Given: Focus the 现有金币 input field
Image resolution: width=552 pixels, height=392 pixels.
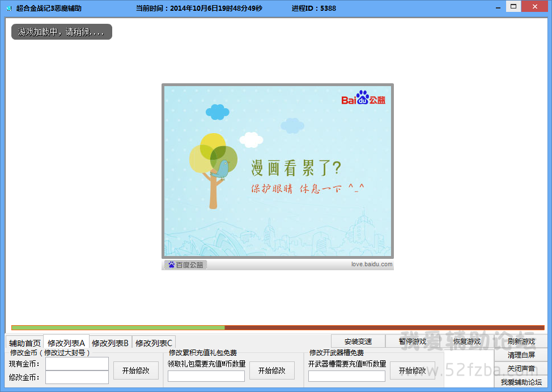Looking at the screenshot, I should coord(77,364).
